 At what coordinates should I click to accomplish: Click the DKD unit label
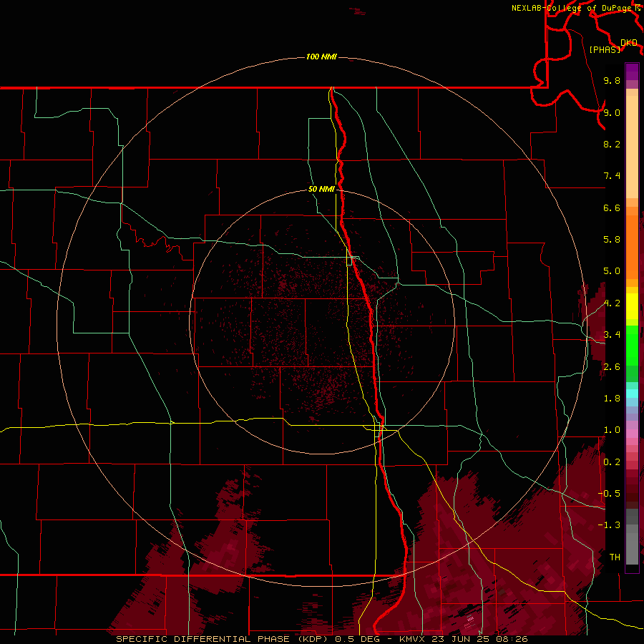tap(628, 42)
